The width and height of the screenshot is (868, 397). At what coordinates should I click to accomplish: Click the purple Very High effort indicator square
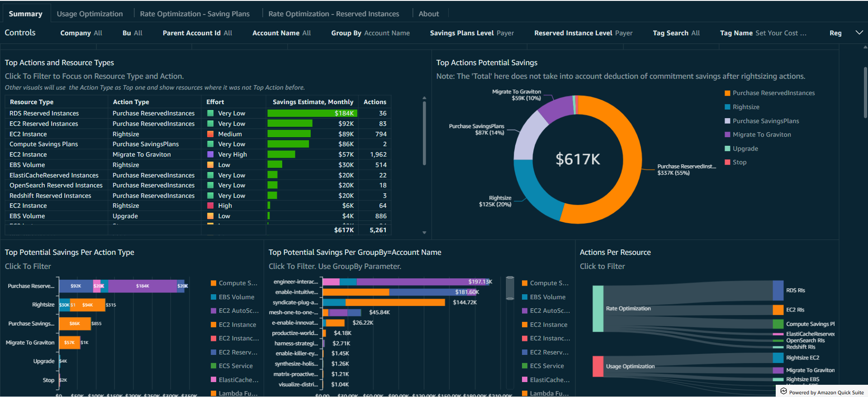210,154
